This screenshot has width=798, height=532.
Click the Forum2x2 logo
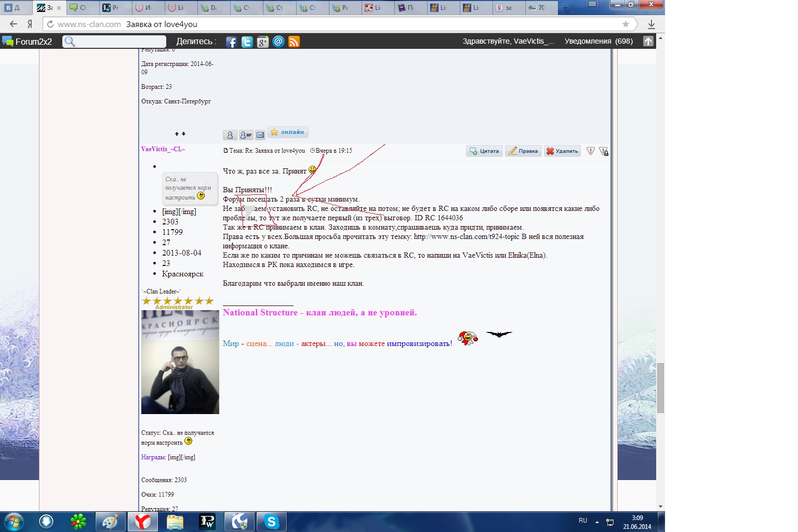coord(27,42)
